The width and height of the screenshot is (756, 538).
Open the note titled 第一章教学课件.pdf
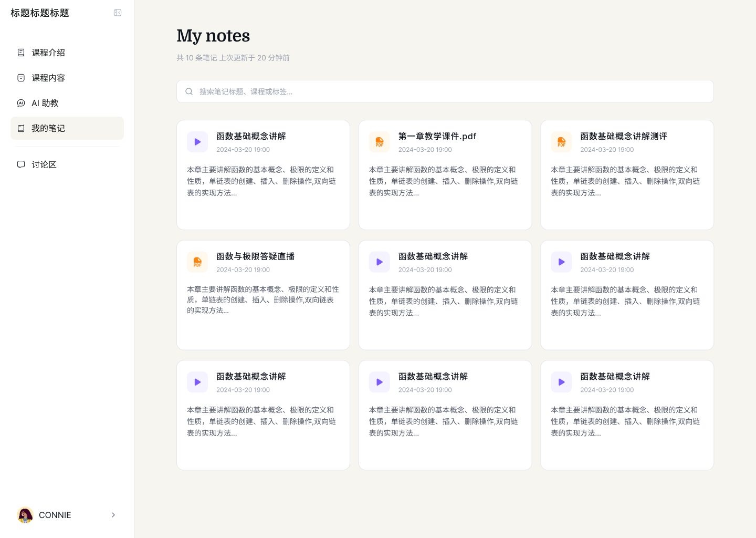437,136
